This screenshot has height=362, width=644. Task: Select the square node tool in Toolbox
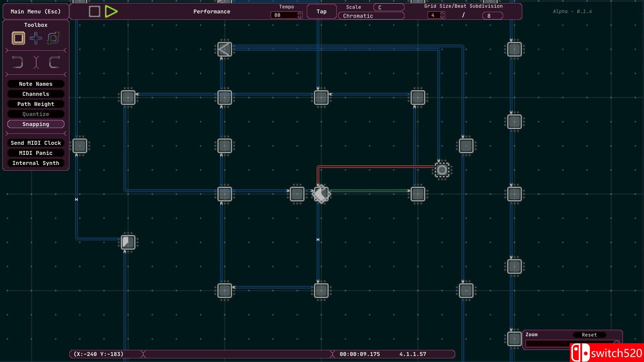click(18, 38)
